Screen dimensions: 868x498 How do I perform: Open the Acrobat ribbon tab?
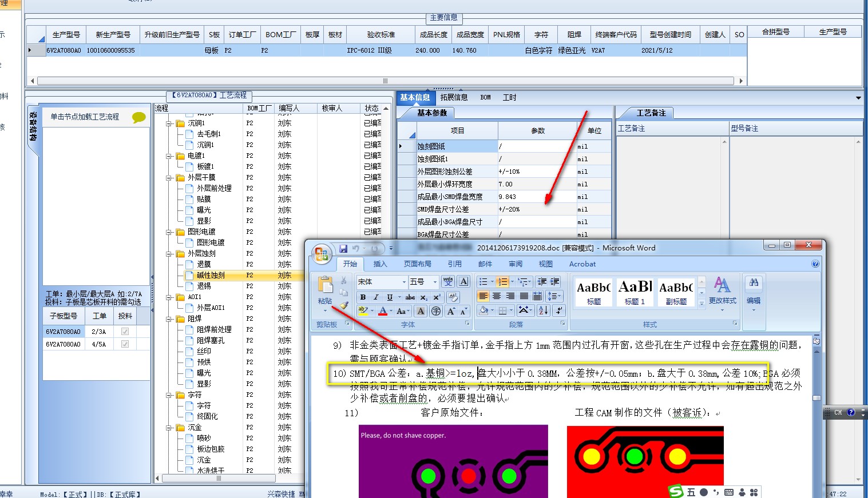[582, 264]
